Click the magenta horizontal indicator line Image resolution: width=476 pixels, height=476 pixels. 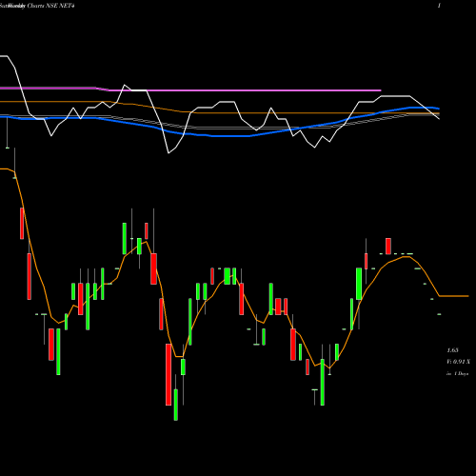coord(190,90)
